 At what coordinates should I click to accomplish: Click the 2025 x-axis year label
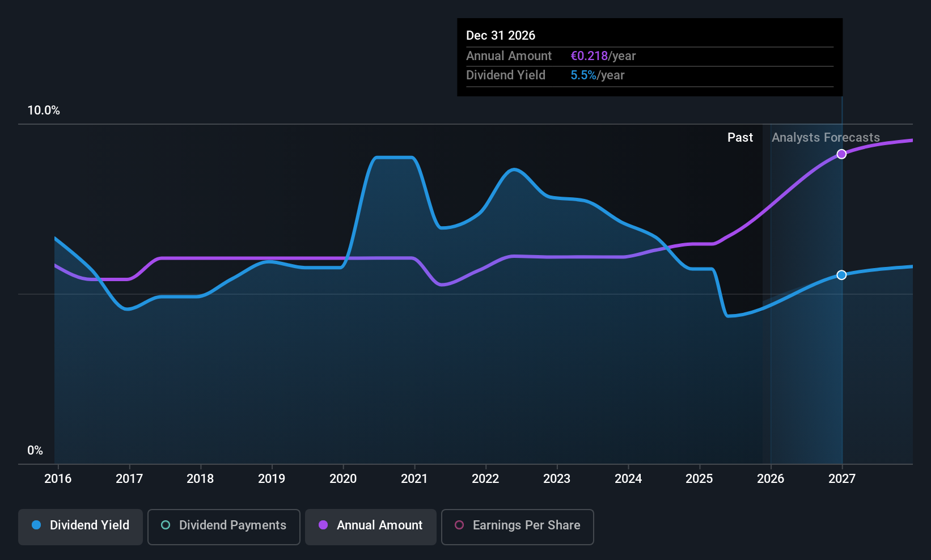point(699,479)
